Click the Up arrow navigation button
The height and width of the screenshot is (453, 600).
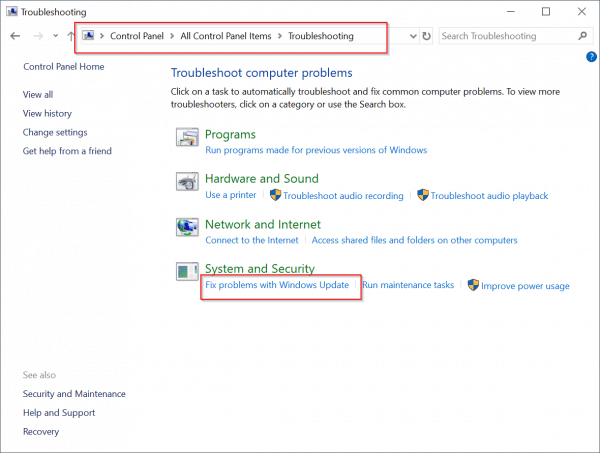click(x=70, y=36)
